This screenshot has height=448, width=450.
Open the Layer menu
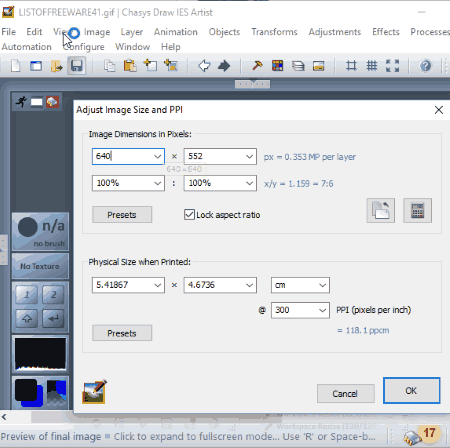pyautogui.click(x=132, y=32)
